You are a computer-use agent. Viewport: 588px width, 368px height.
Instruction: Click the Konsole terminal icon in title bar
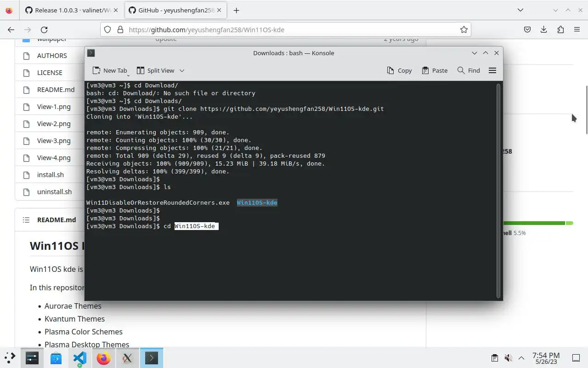point(91,53)
